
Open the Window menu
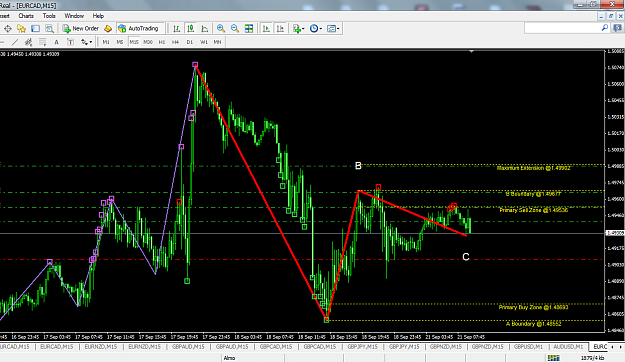(x=74, y=16)
